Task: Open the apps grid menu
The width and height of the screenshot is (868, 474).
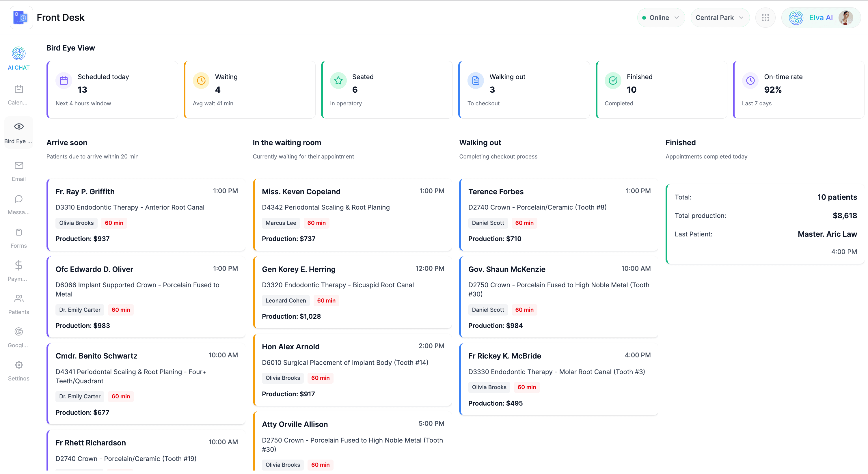Action: tap(765, 17)
